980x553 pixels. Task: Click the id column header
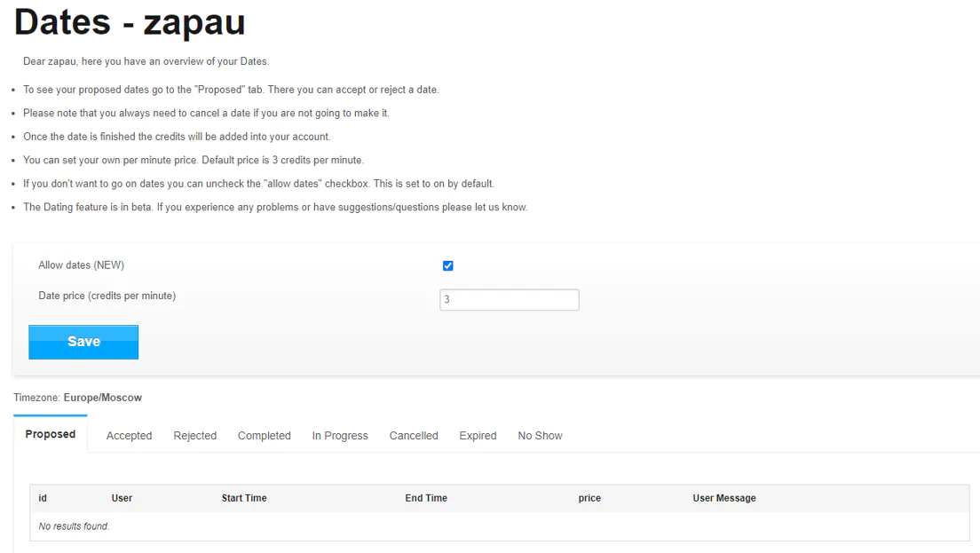pos(43,498)
